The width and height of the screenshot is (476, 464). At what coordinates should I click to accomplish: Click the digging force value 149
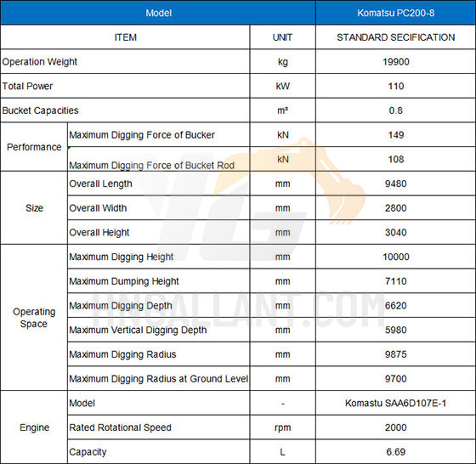(x=396, y=135)
